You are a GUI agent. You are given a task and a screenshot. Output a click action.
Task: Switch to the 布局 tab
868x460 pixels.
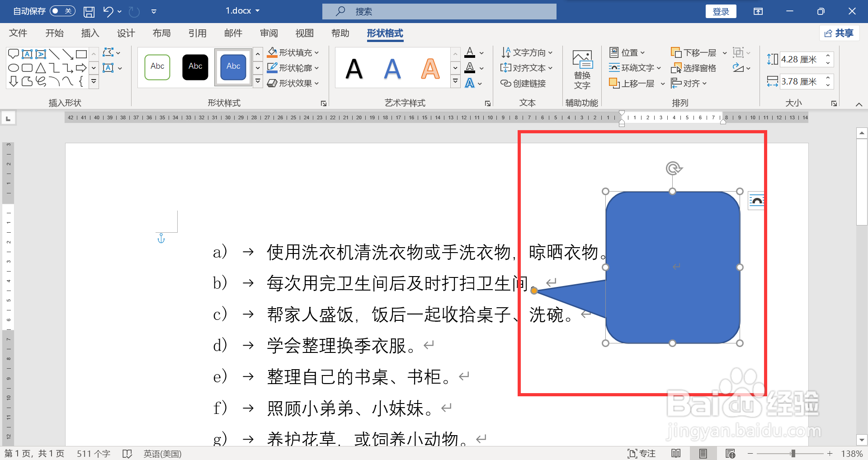coord(162,33)
